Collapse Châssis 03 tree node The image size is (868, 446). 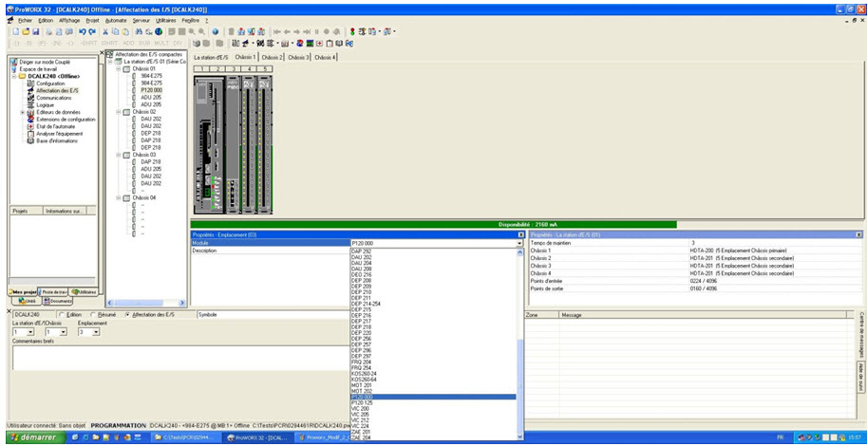[x=119, y=155]
